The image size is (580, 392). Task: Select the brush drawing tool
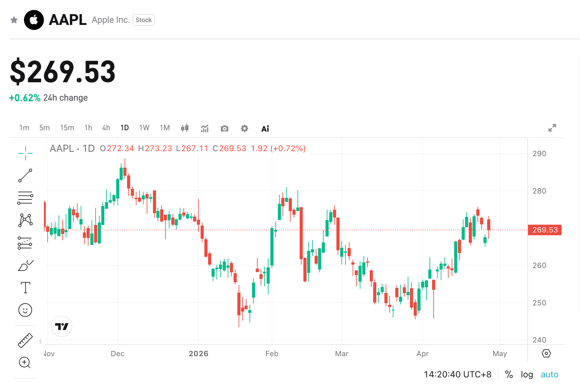tap(26, 265)
